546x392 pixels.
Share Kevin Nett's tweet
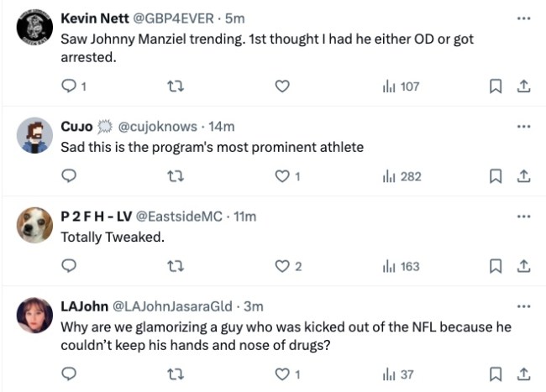pyautogui.click(x=522, y=86)
